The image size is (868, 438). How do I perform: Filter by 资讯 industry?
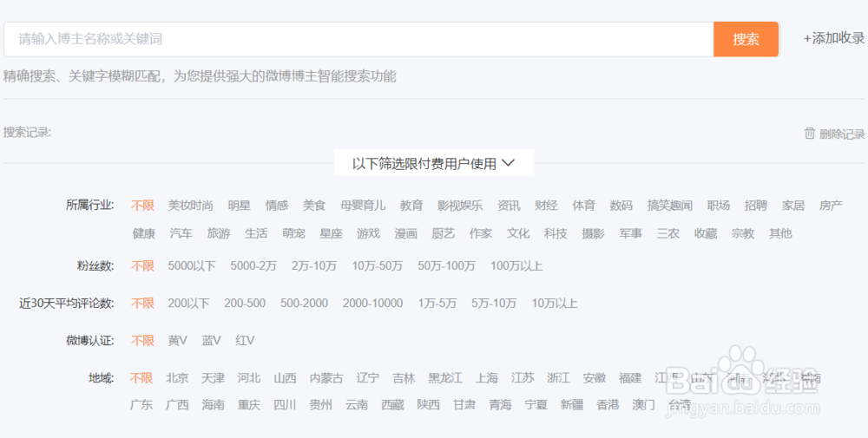click(x=509, y=206)
